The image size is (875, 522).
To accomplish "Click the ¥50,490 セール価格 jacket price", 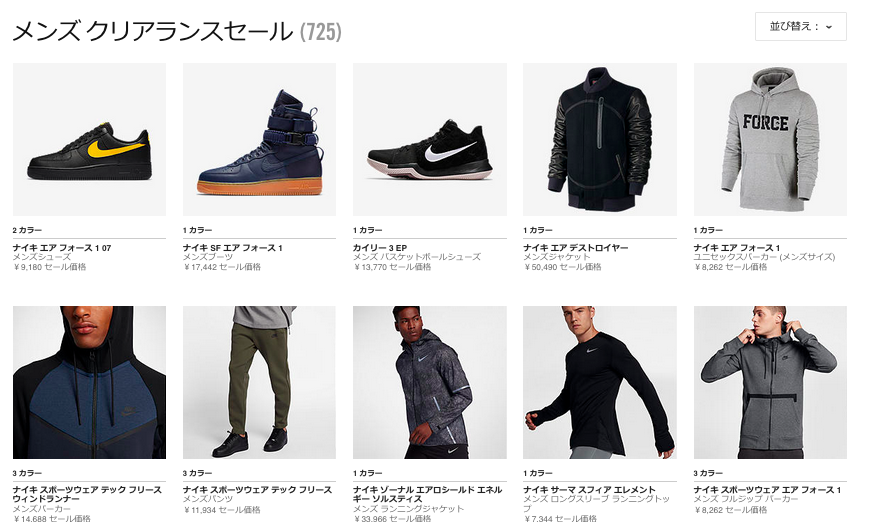I will pos(562,267).
